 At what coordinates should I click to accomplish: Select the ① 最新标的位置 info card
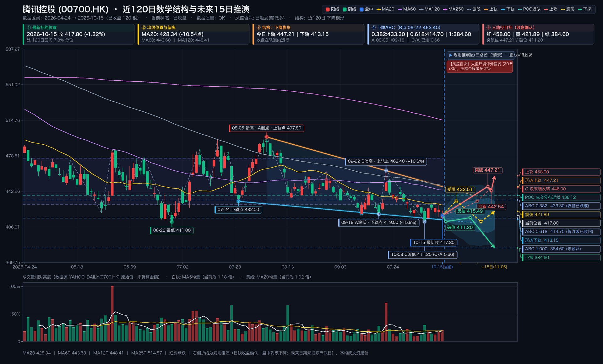pos(79,34)
